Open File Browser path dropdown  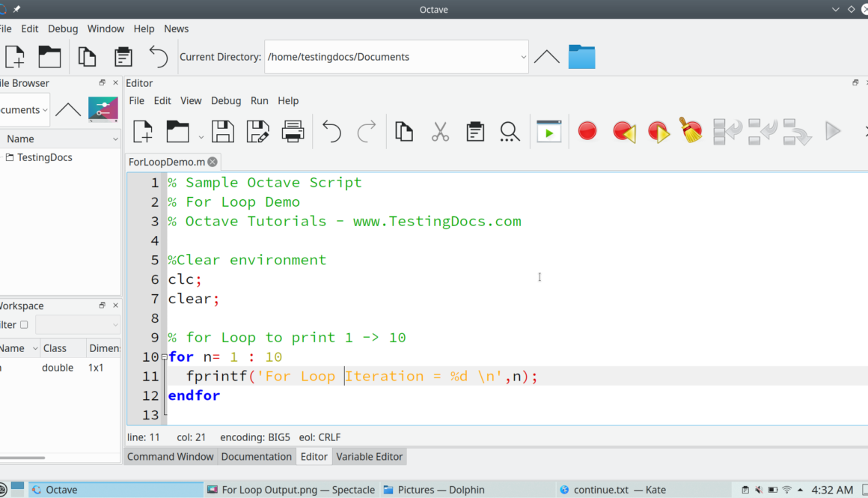(x=45, y=109)
